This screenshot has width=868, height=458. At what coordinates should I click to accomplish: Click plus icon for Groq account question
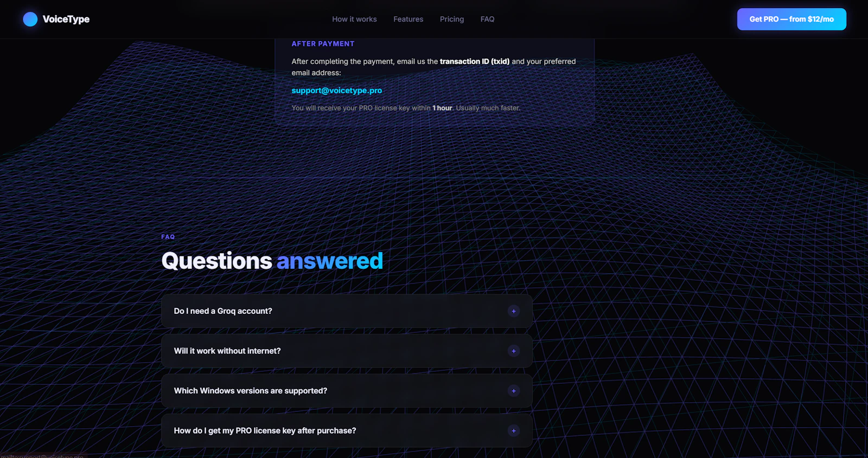(x=514, y=311)
